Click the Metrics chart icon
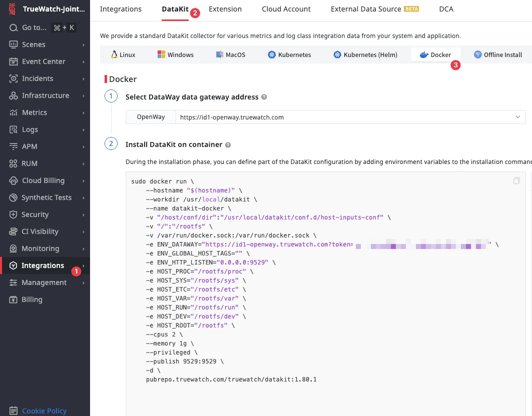The image size is (532, 416). pyautogui.click(x=13, y=112)
